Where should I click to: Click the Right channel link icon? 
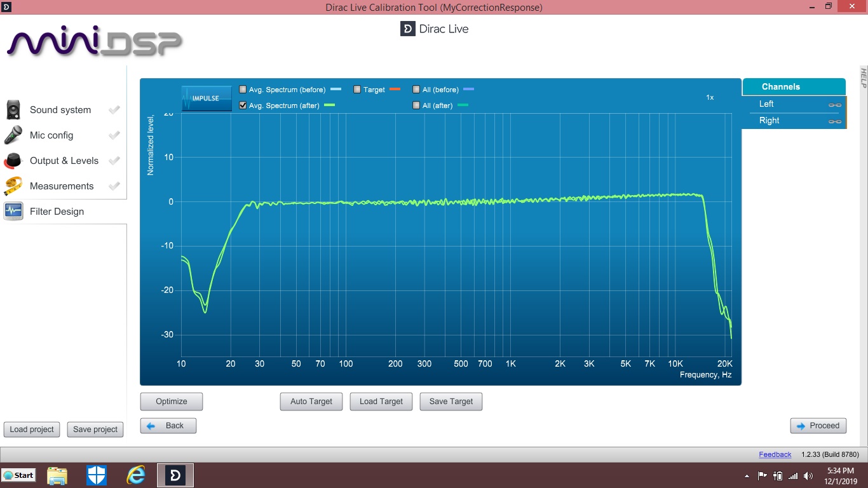pos(834,121)
